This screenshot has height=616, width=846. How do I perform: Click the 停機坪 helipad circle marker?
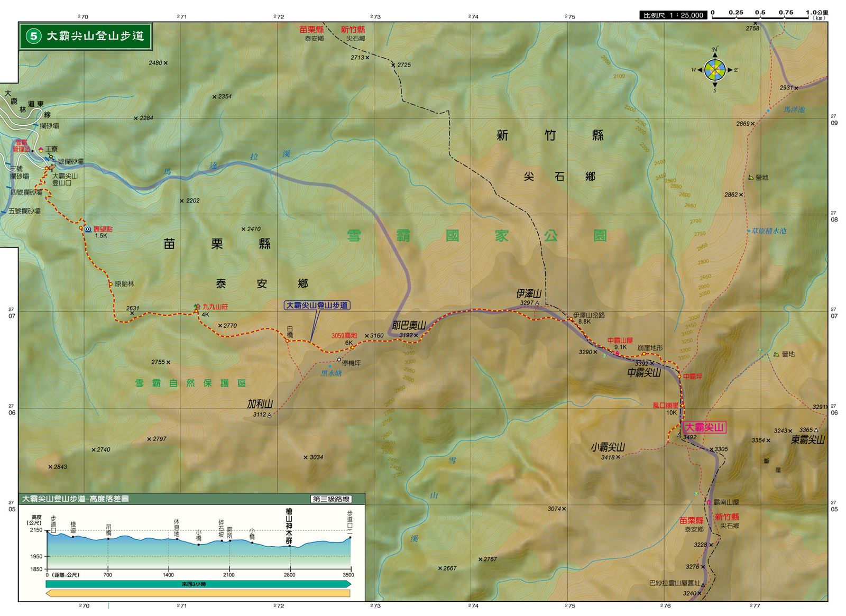coord(338,360)
